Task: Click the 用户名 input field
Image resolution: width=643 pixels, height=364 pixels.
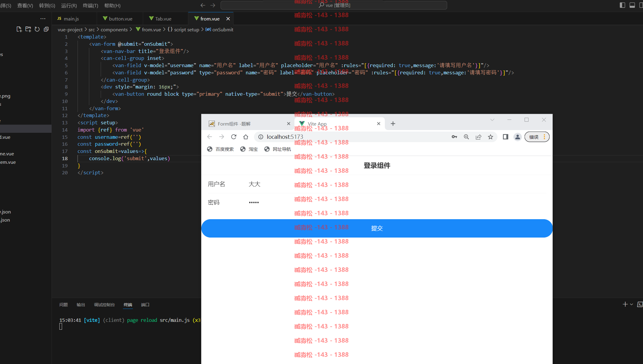Action: (397, 184)
